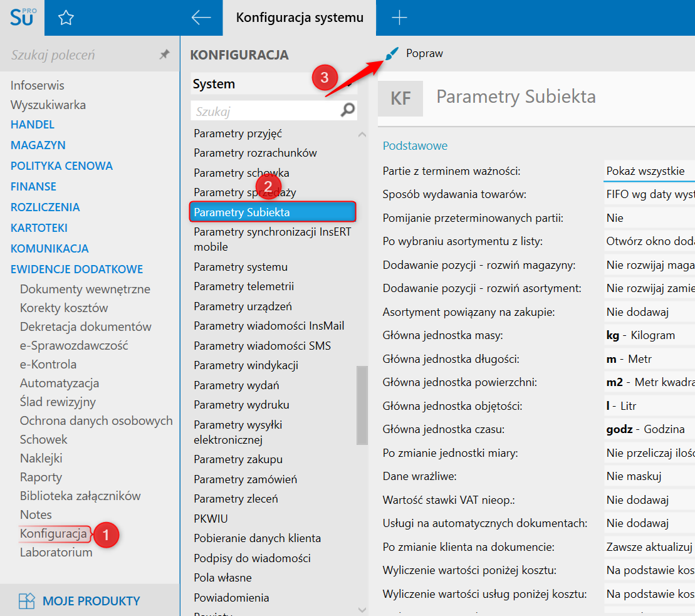Screen dimensions: 695x616
Task: Click the Subiekt PRO logo icon
Action: (22, 18)
